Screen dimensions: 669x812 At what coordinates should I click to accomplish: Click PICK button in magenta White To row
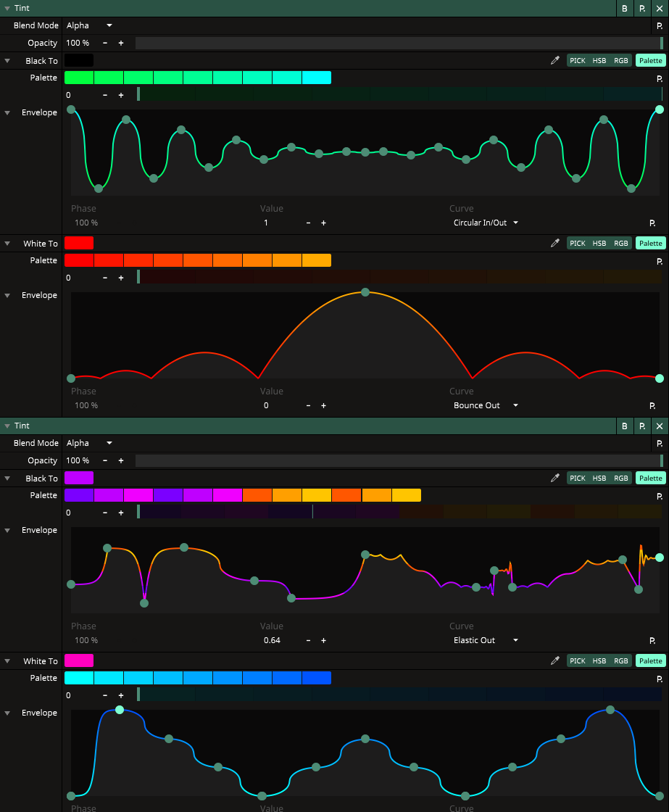point(578,661)
